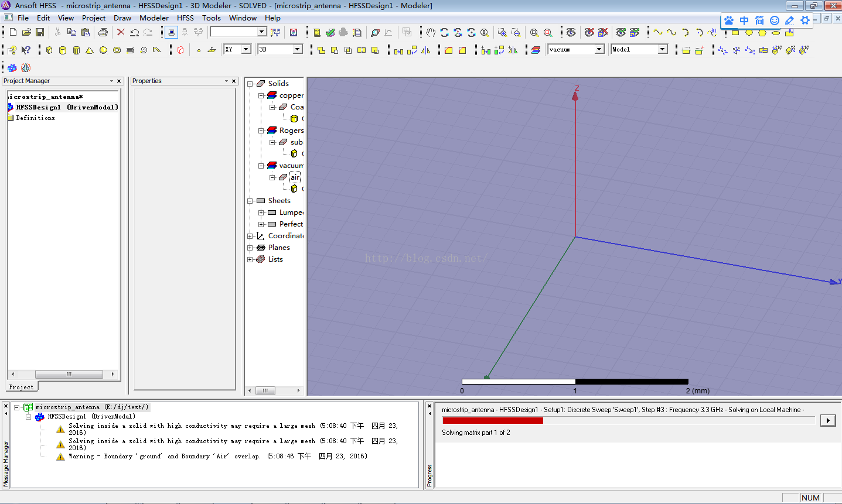Click the Subtract boolean icon

point(335,50)
